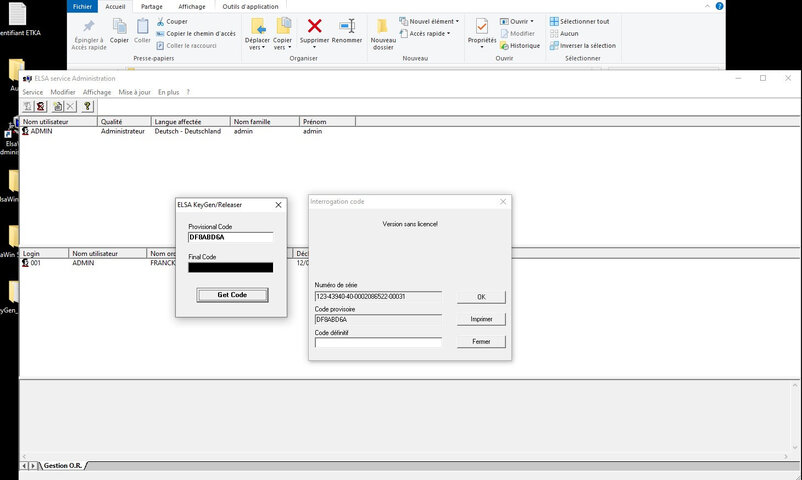Click Imprimer in Interrogation code dialog

pos(481,319)
